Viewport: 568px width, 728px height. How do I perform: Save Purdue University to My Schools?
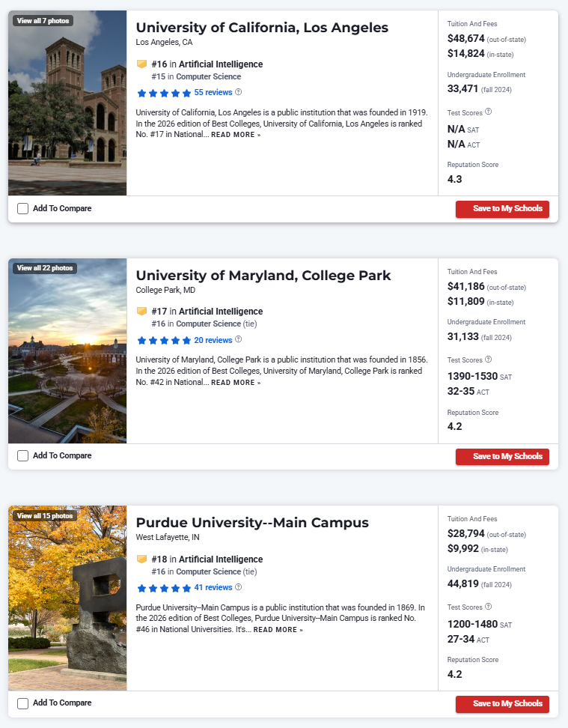point(502,704)
